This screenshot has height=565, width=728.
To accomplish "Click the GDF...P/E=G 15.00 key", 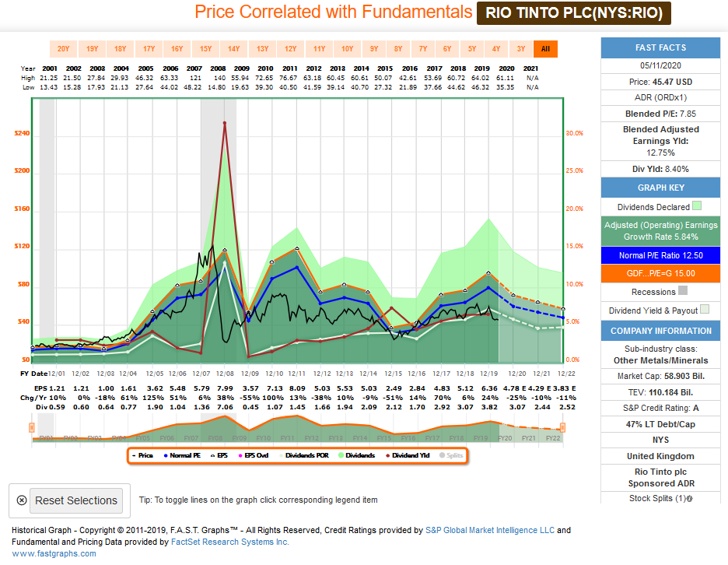I will 660,273.
